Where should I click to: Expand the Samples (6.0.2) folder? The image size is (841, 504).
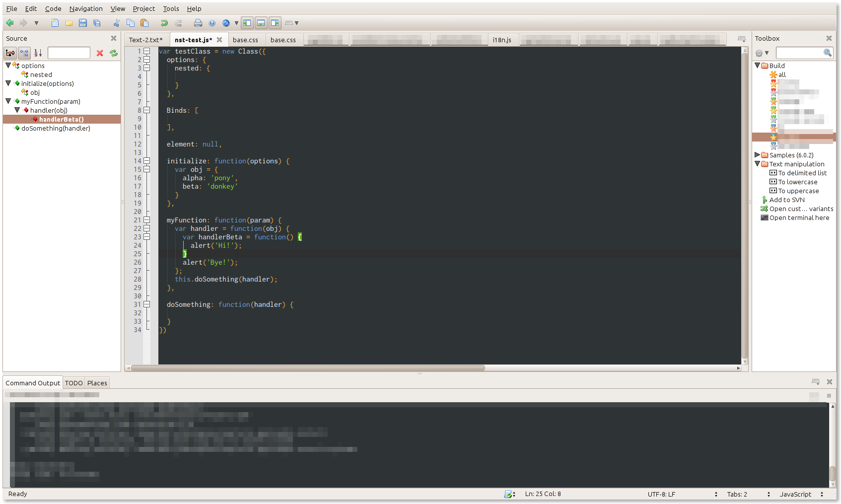coord(757,155)
